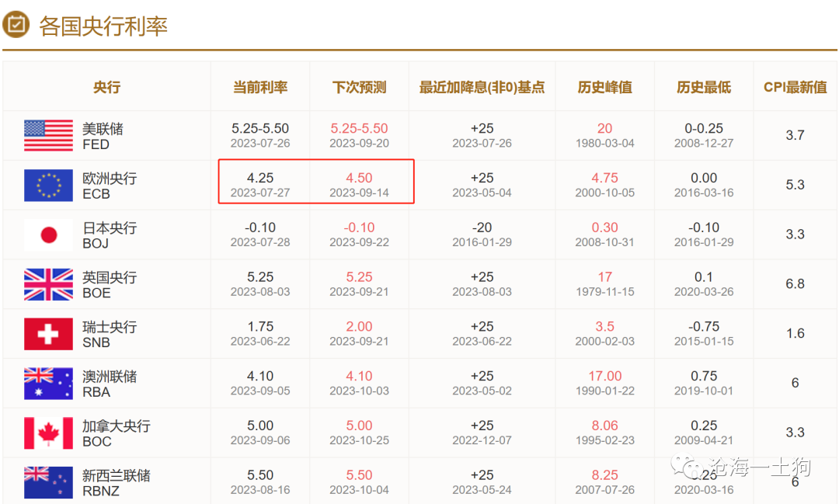Click RBA historical peak 17.00
This screenshot has width=839, height=504.
pos(604,376)
